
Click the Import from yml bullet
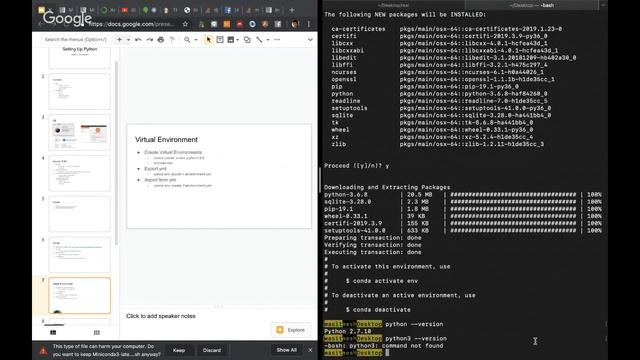(160, 180)
